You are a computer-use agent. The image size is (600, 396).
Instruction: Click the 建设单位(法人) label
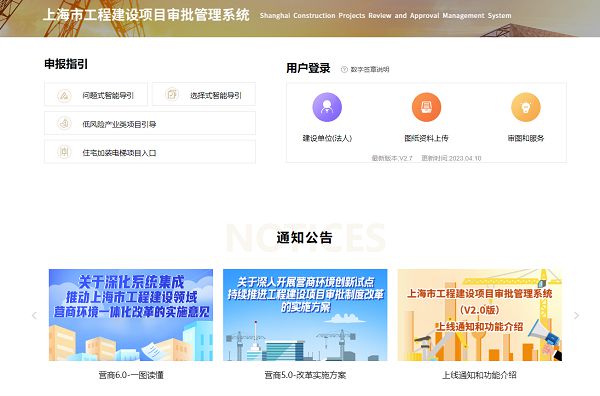327,138
